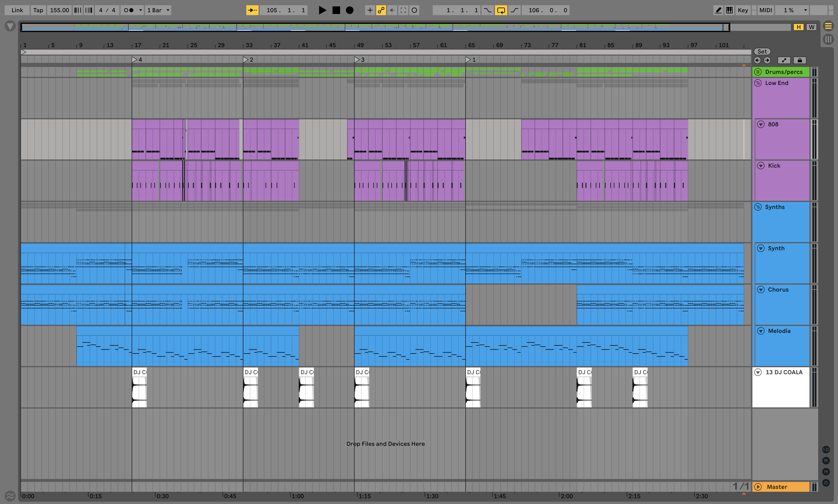Toggle the Lock Envelopes padlock button
The height and width of the screenshot is (504, 838).
pos(800,60)
